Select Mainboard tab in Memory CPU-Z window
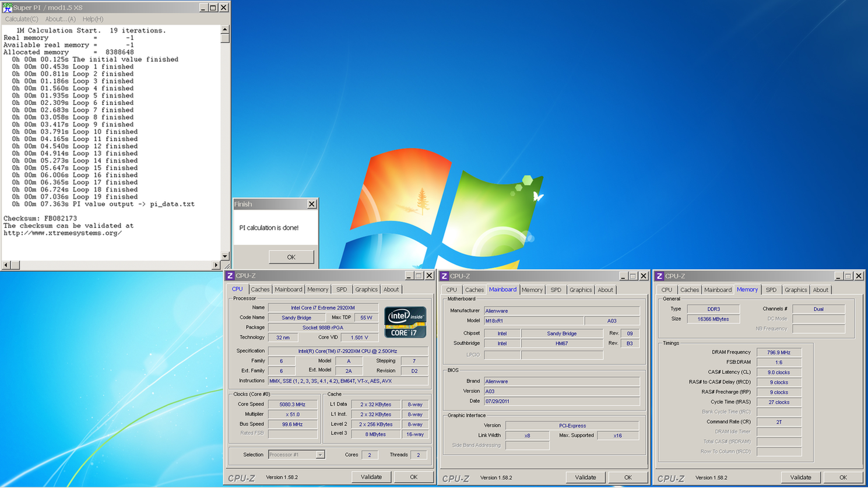This screenshot has height=488, width=868. coord(718,290)
